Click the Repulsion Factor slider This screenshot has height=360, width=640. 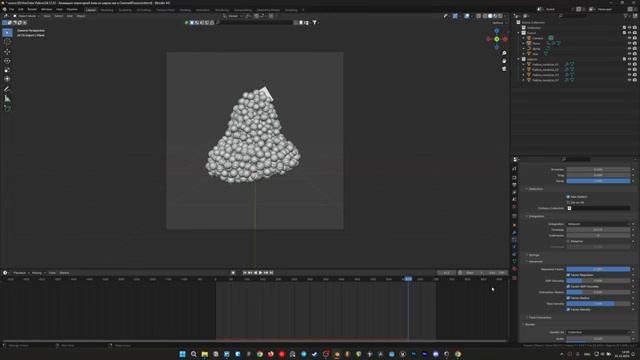[x=598, y=269]
